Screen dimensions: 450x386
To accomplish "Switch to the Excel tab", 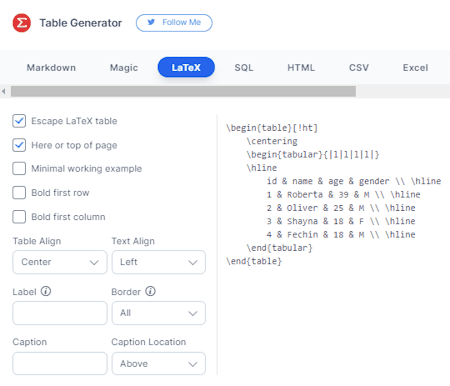I will [415, 68].
